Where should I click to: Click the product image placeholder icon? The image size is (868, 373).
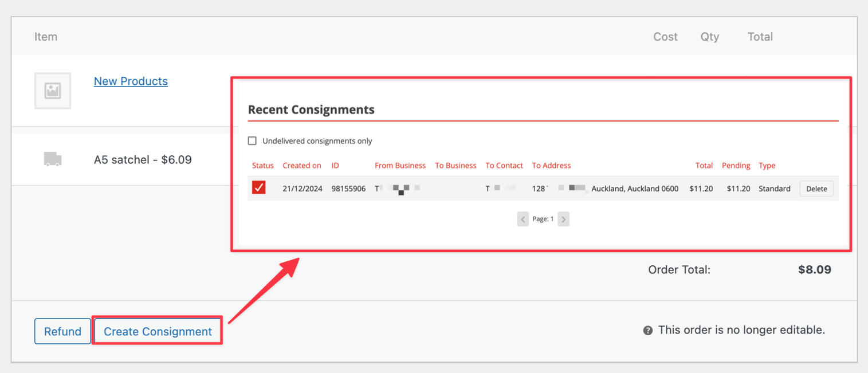click(x=53, y=91)
